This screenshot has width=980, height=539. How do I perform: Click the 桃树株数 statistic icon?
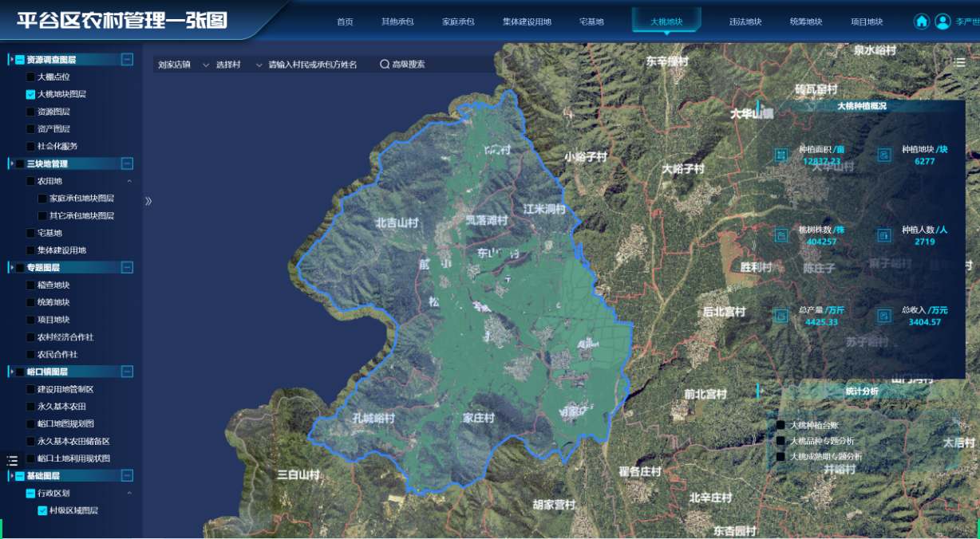pyautogui.click(x=781, y=235)
